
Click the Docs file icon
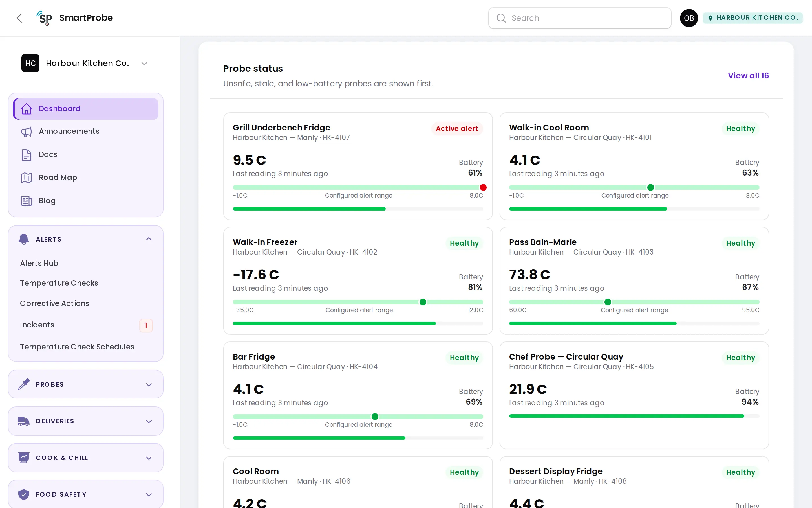[27, 155]
